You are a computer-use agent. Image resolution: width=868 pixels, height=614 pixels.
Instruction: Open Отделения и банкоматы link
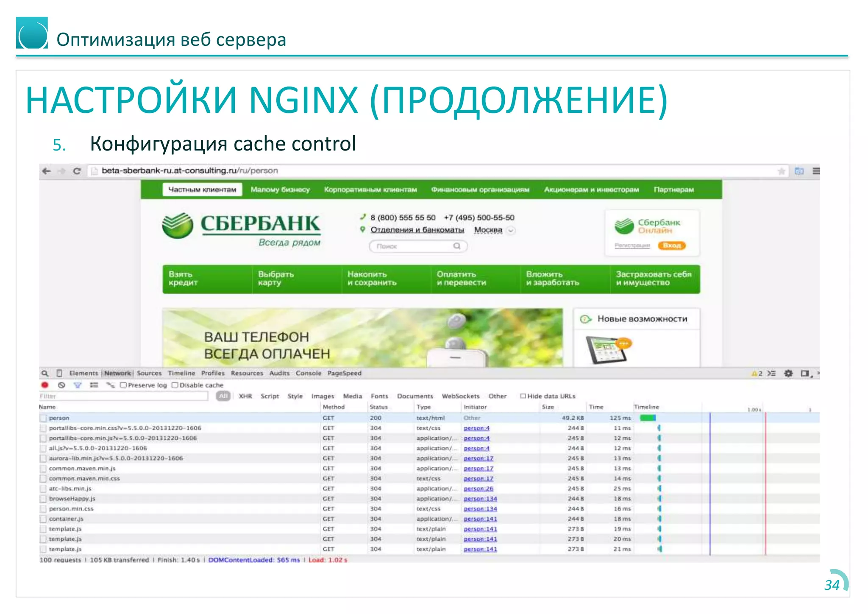(417, 230)
